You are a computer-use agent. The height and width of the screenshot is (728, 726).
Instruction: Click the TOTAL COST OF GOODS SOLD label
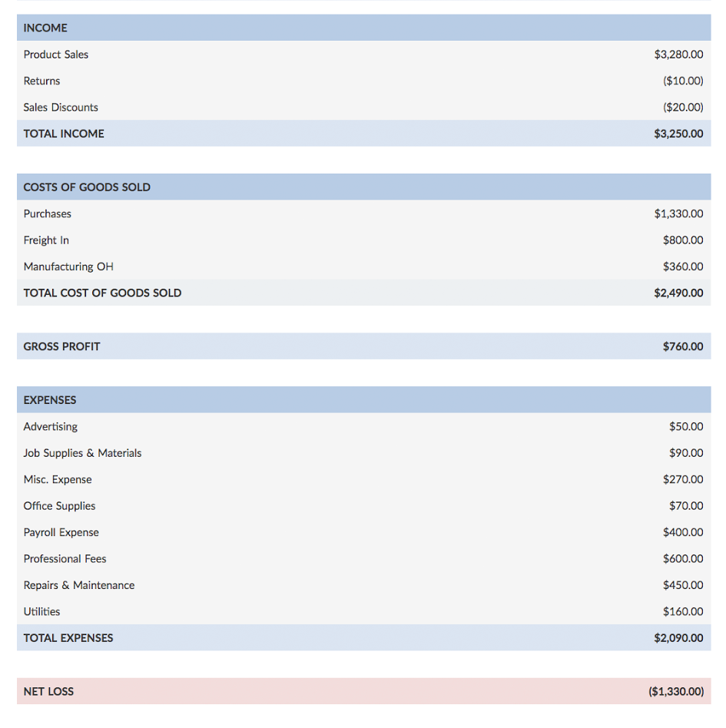(102, 293)
